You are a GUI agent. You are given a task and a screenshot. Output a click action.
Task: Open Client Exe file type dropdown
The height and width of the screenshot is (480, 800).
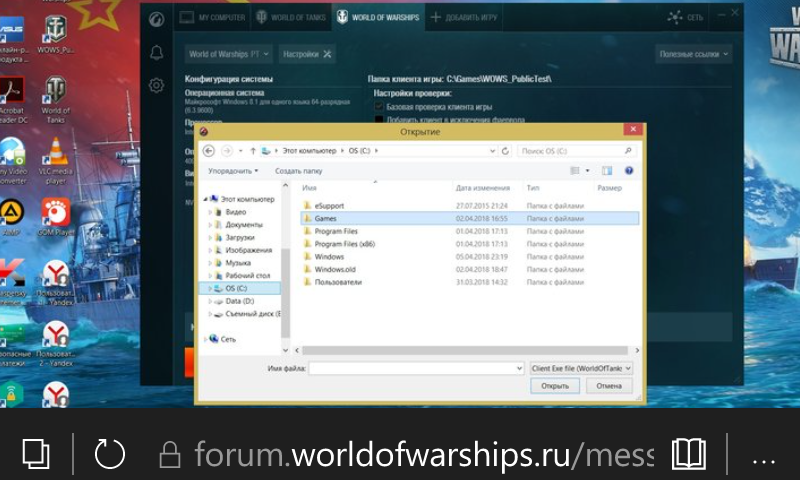point(581,368)
